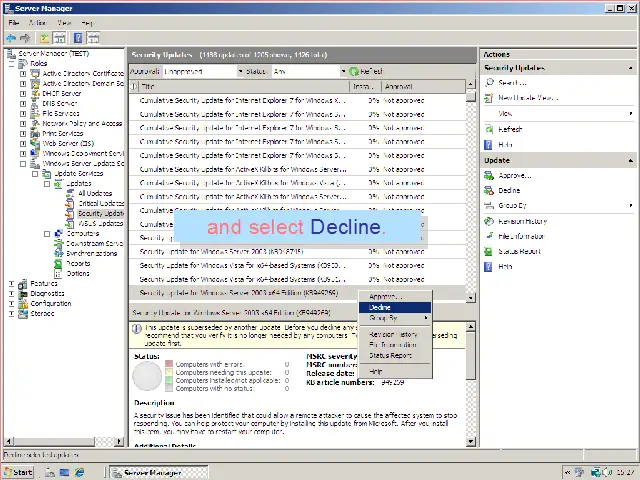Screen dimensions: 640x480
Task: Choose Group By in the context menu
Action: 395,318
